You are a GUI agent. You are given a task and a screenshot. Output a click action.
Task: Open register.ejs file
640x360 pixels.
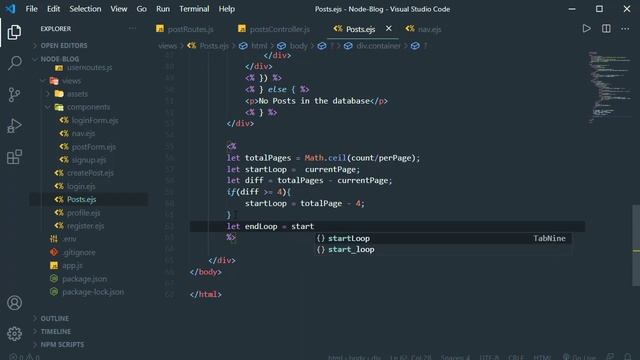[85, 226]
